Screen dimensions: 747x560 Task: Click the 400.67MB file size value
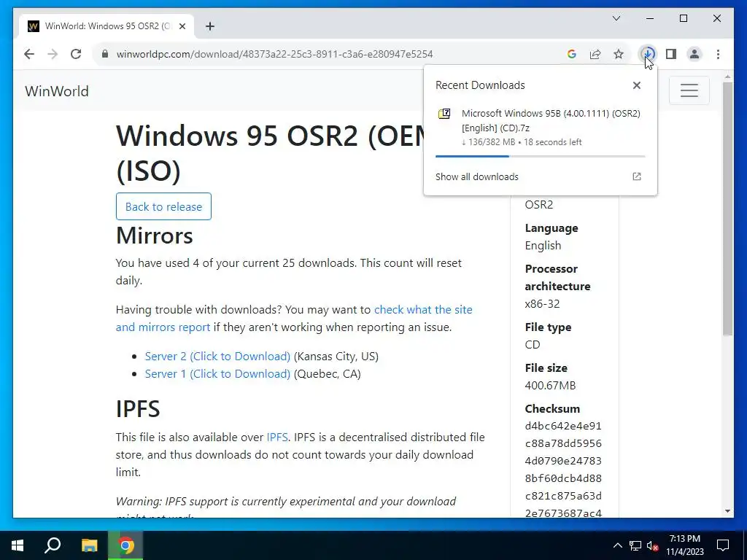(550, 385)
